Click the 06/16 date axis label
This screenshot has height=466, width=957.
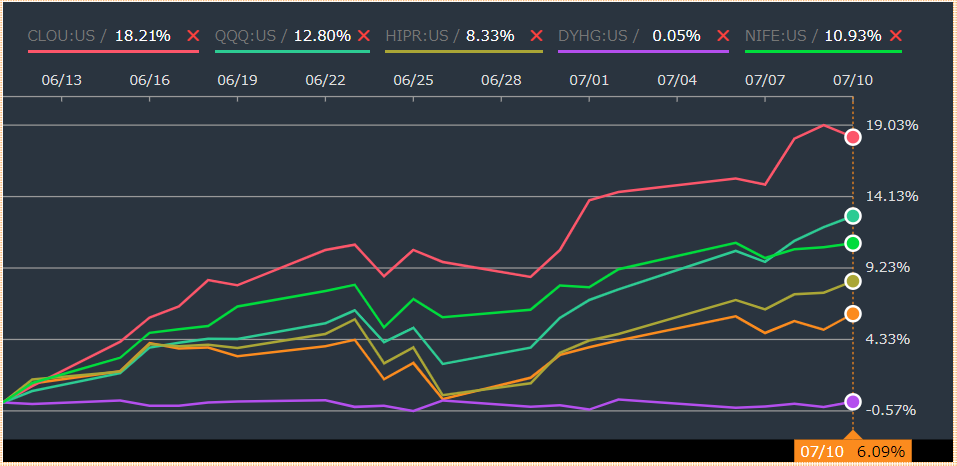tap(150, 81)
